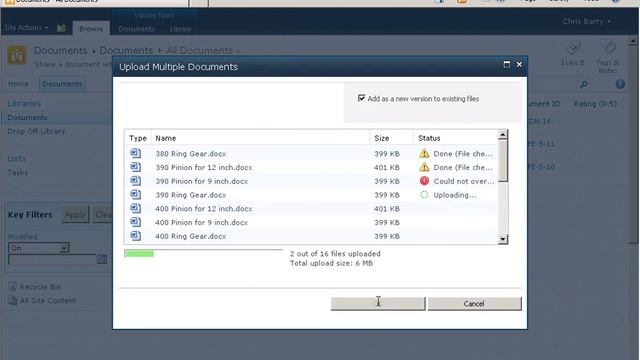Click the Word icon for 400 Pinion for 12 inch.docx
Viewport: 640px width, 360px height.
point(136,208)
